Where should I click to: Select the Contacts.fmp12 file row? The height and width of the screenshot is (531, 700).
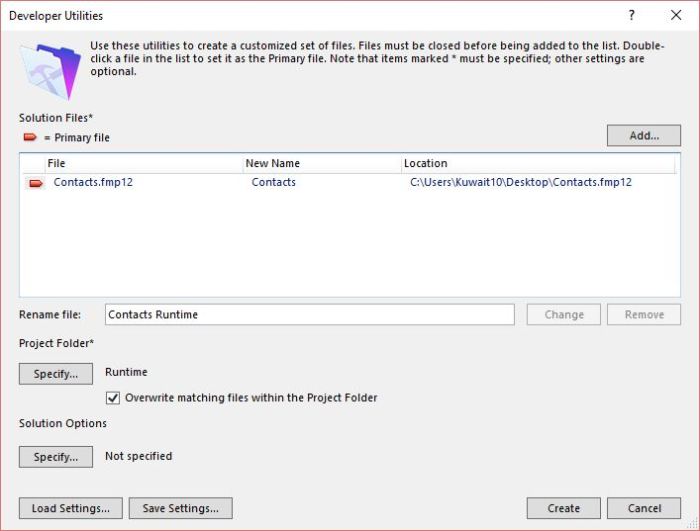coord(349,182)
